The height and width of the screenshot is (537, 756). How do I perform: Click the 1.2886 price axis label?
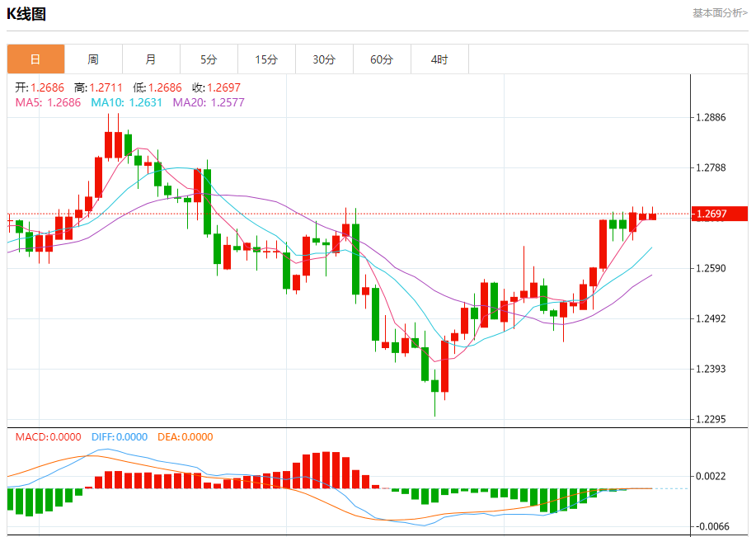pyautogui.click(x=711, y=118)
